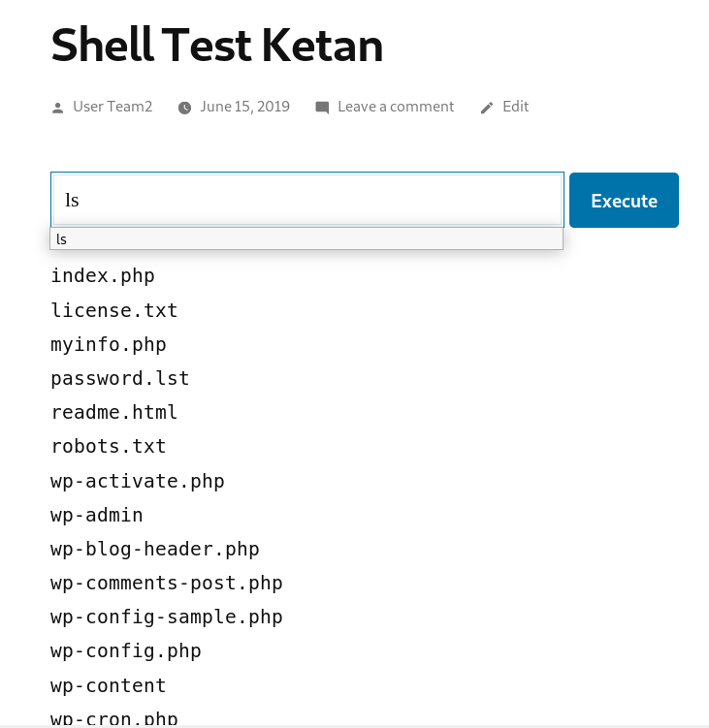Click the wp-config.php output entry
The height and width of the screenshot is (728, 709).
pos(126,650)
